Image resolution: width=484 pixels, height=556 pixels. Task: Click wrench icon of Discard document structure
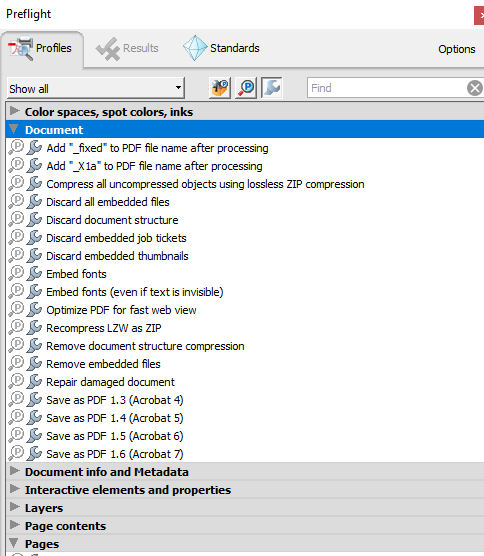coord(34,219)
